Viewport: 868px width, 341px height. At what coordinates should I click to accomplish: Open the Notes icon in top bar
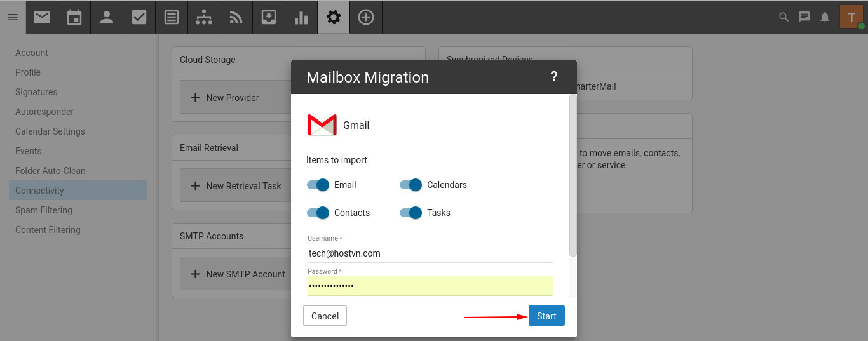pos(172,17)
